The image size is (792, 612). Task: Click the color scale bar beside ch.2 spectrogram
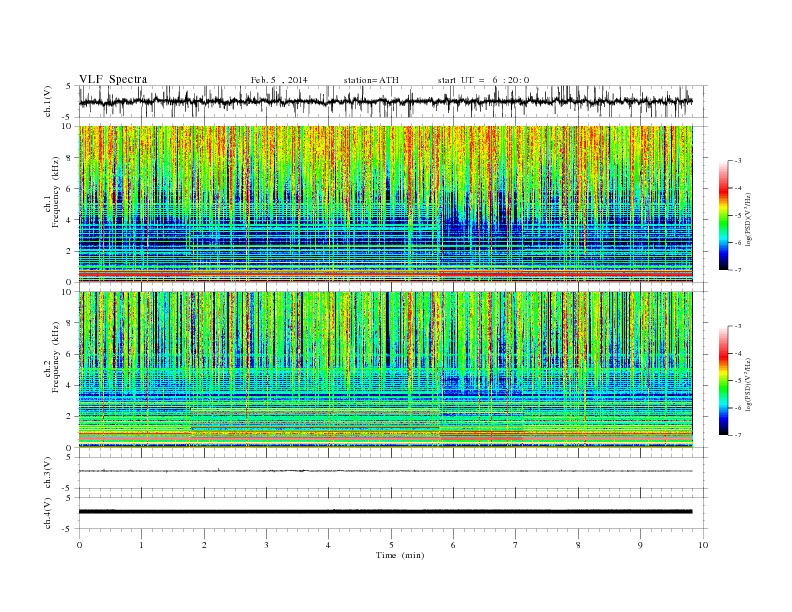point(723,381)
